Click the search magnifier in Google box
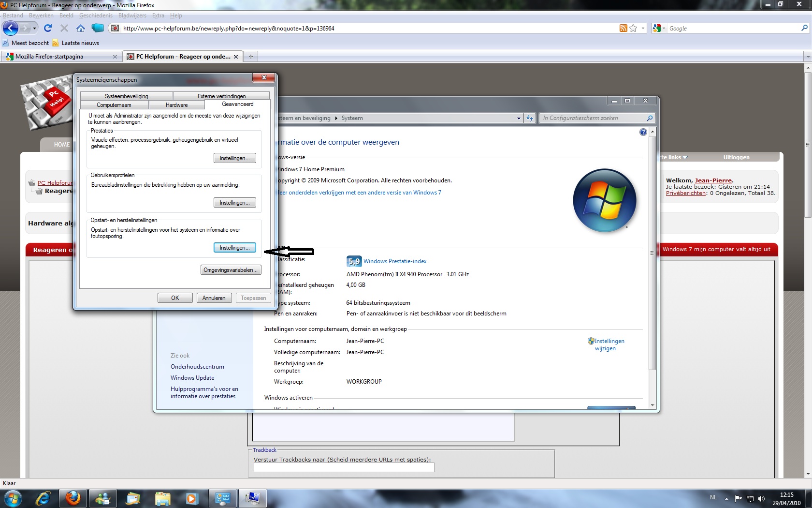Screen dimensions: 812x508 pos(804,28)
